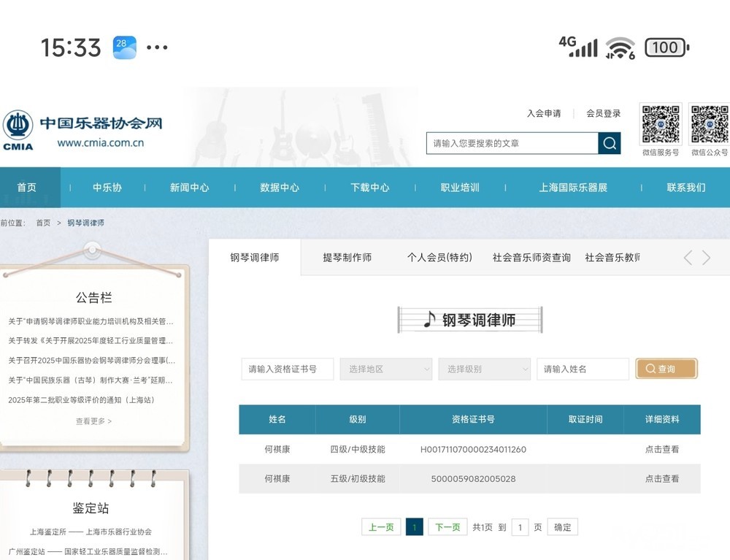Click 点击查看 for the 四级/中级技能 row
The height and width of the screenshot is (560, 730).
pos(661,450)
